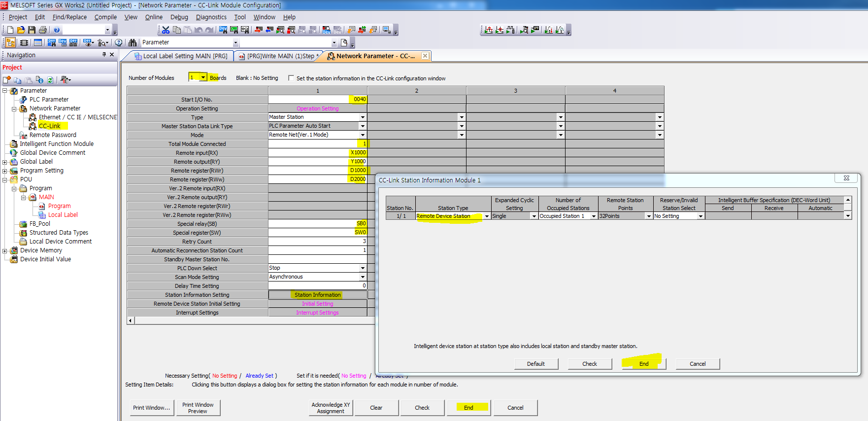Pin the Navigation panel
The width and height of the screenshot is (868, 421).
[x=104, y=55]
